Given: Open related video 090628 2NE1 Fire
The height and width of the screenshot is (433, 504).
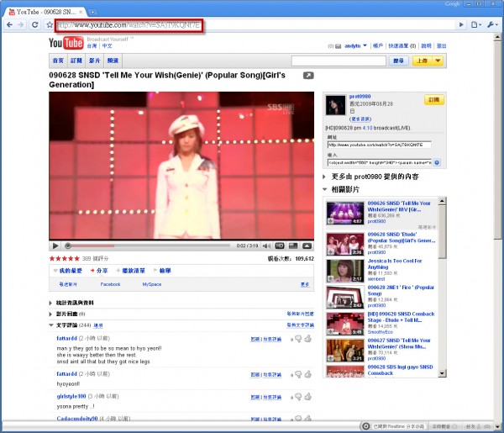Looking at the screenshot, I should (x=401, y=291).
